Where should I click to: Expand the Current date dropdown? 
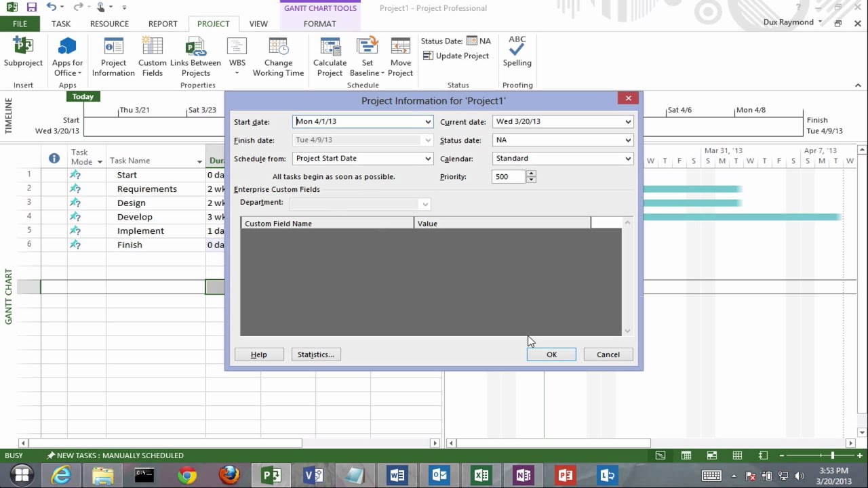click(x=628, y=122)
